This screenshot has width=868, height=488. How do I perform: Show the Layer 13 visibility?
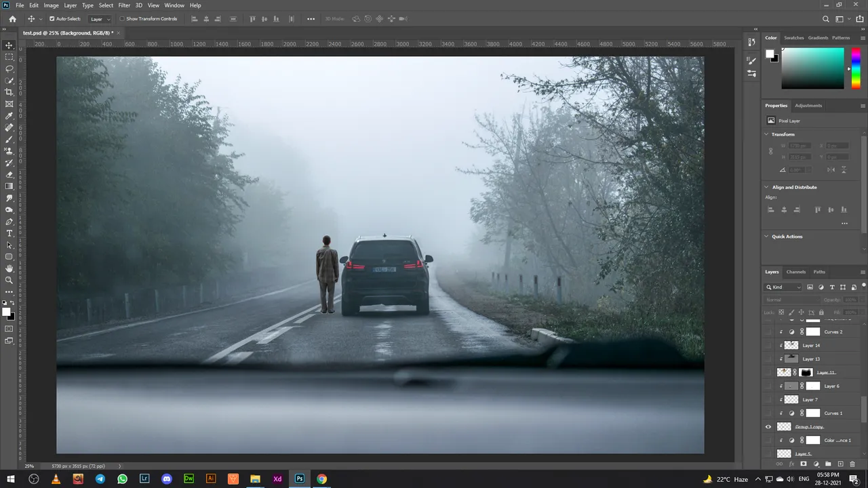click(x=768, y=359)
